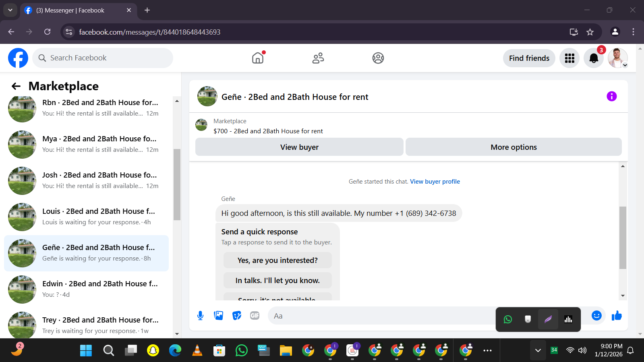Reload the page in browser
This screenshot has height=362, width=644.
point(47,32)
